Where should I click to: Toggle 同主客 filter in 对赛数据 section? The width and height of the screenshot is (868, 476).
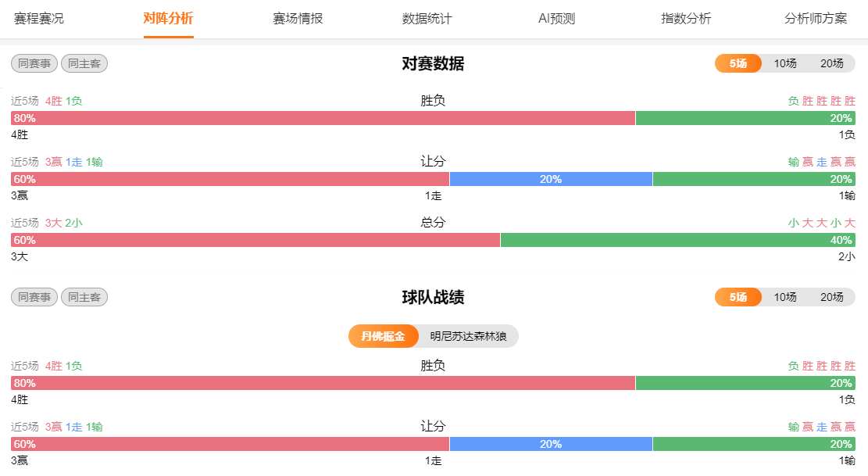(84, 63)
